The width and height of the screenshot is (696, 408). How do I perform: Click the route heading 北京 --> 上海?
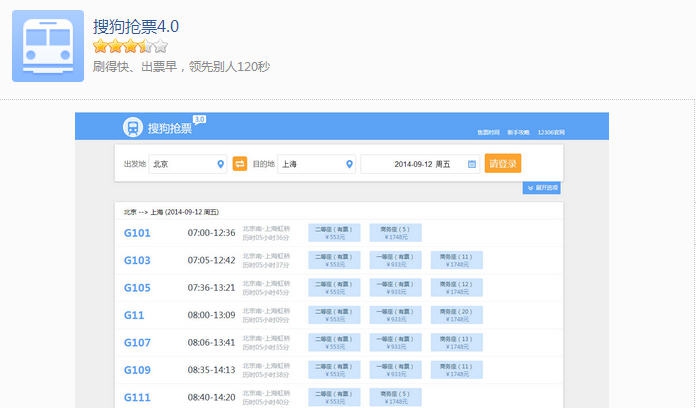pyautogui.click(x=171, y=212)
